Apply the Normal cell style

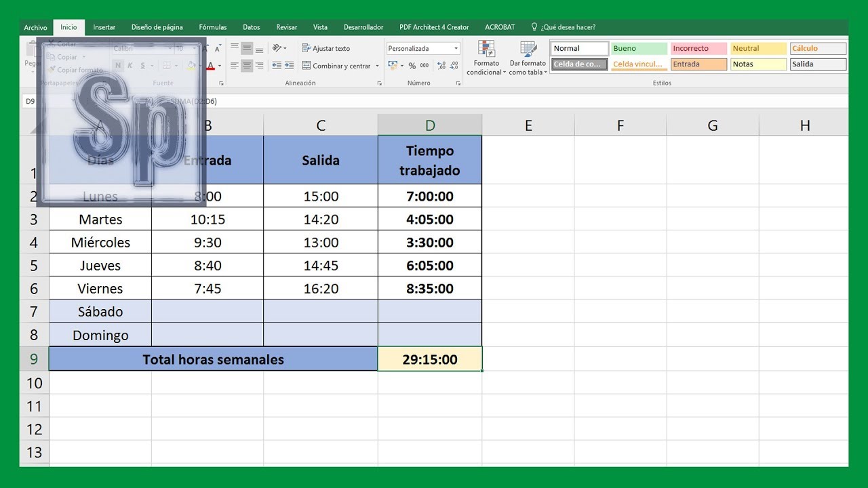pyautogui.click(x=580, y=49)
